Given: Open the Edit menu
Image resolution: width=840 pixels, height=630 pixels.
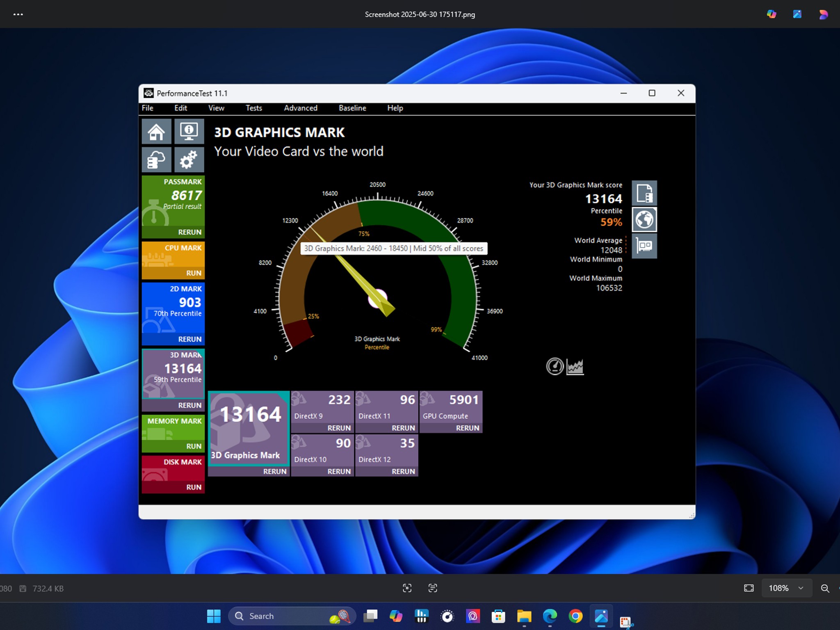Looking at the screenshot, I should tap(180, 108).
